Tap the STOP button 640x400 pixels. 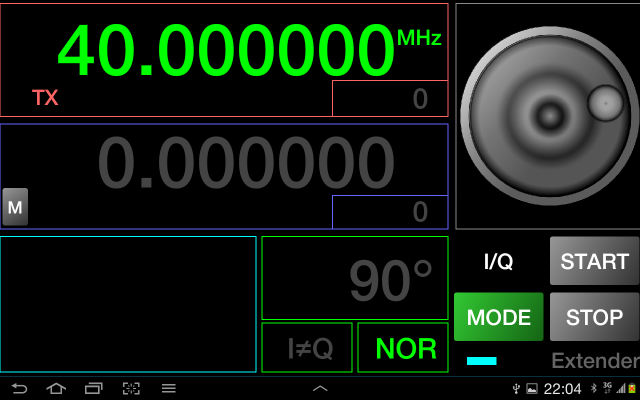[x=594, y=317]
